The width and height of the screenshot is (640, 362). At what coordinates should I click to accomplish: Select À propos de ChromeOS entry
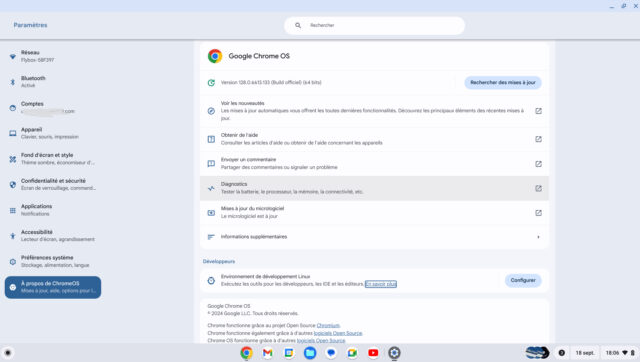(53, 287)
